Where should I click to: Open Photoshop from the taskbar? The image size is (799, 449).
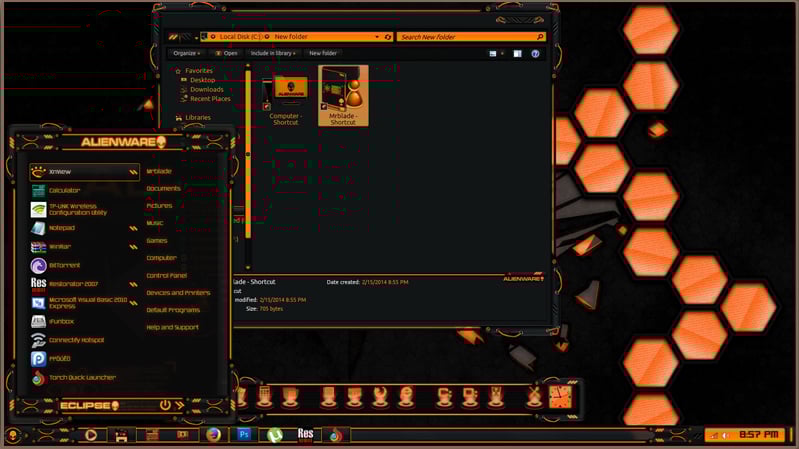pyautogui.click(x=244, y=434)
